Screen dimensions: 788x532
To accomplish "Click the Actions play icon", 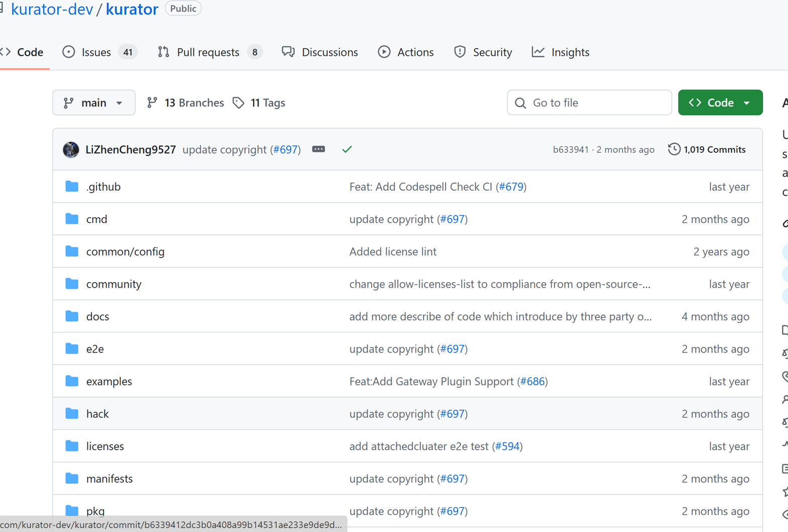I will click(x=384, y=52).
